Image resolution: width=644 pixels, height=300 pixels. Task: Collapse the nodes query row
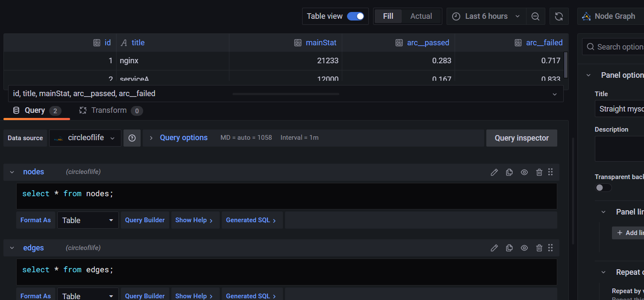tap(12, 172)
